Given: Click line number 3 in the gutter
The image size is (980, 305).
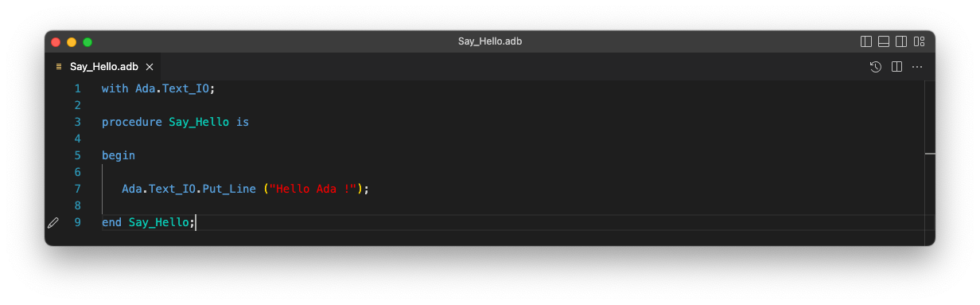Looking at the screenshot, I should (x=77, y=122).
